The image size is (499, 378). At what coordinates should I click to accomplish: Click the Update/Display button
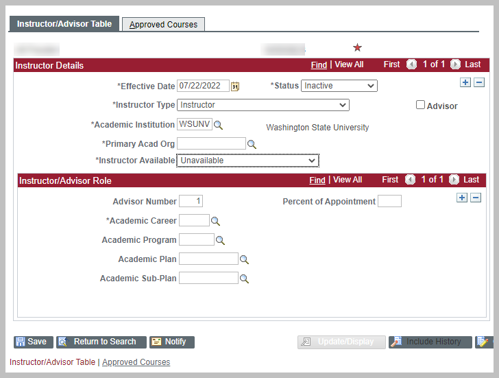pos(342,342)
